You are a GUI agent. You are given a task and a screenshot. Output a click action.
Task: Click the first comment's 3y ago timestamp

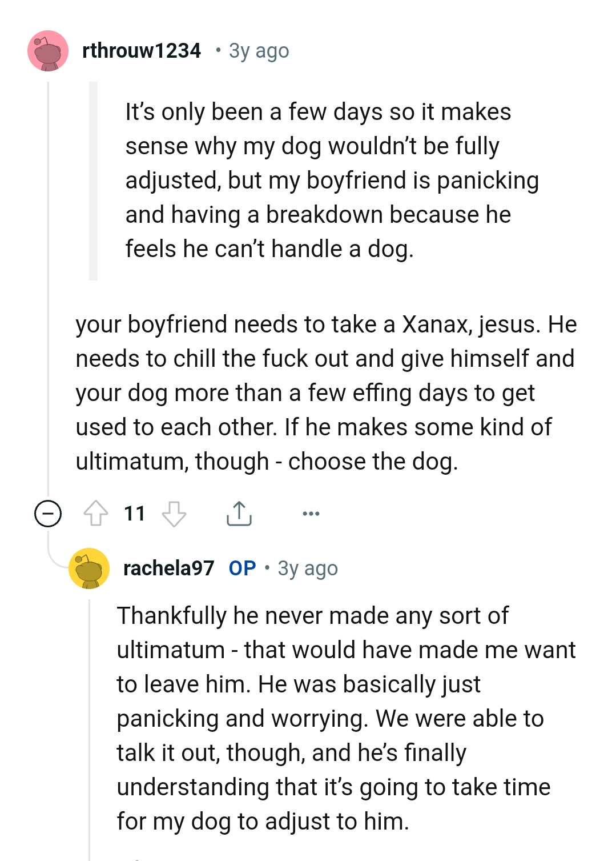259,51
